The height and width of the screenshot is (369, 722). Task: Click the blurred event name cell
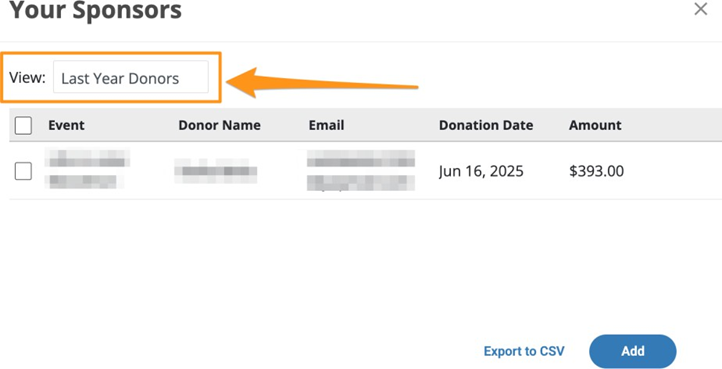pos(87,169)
